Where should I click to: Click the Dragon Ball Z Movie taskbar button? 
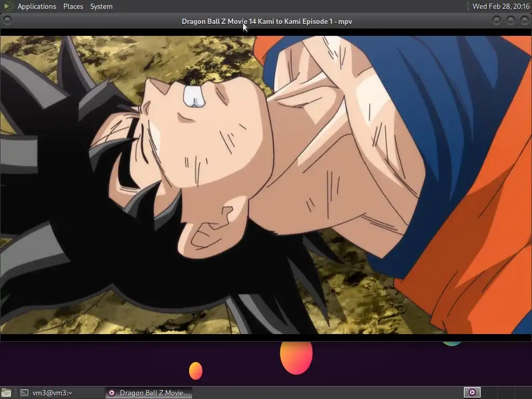pos(149,393)
